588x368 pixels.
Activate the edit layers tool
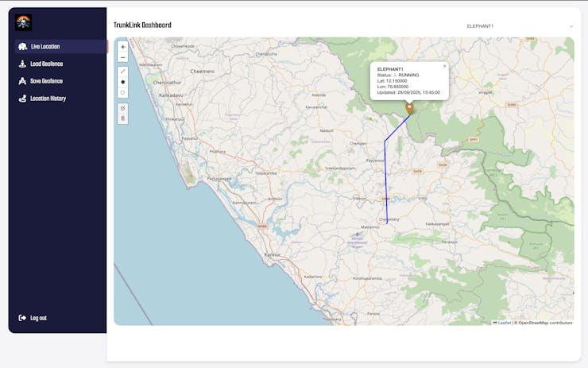click(122, 107)
